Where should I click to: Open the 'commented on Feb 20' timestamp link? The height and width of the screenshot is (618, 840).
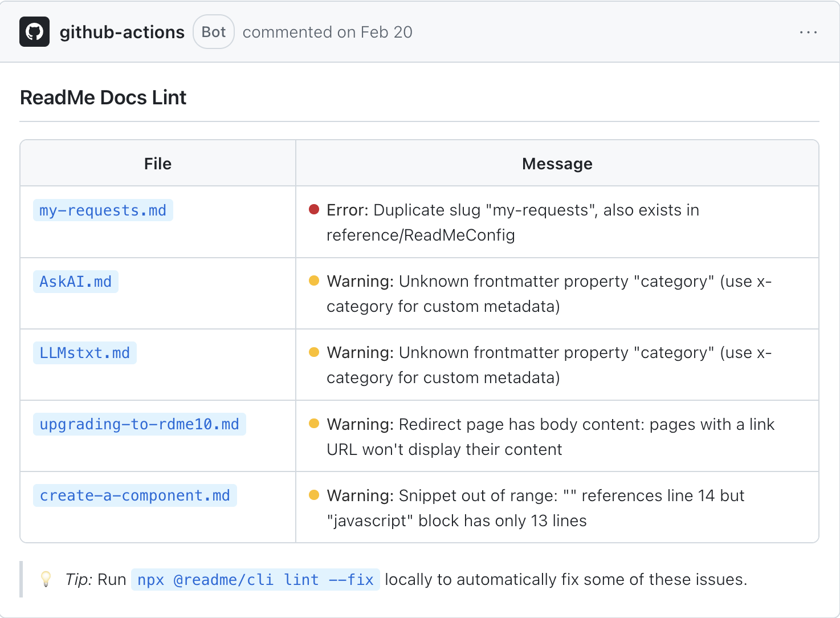point(328,32)
